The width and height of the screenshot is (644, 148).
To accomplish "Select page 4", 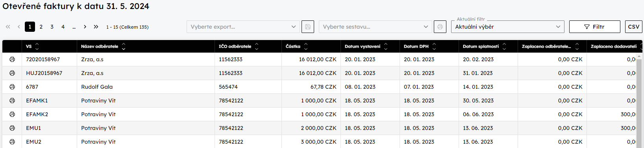I will pyautogui.click(x=63, y=27).
